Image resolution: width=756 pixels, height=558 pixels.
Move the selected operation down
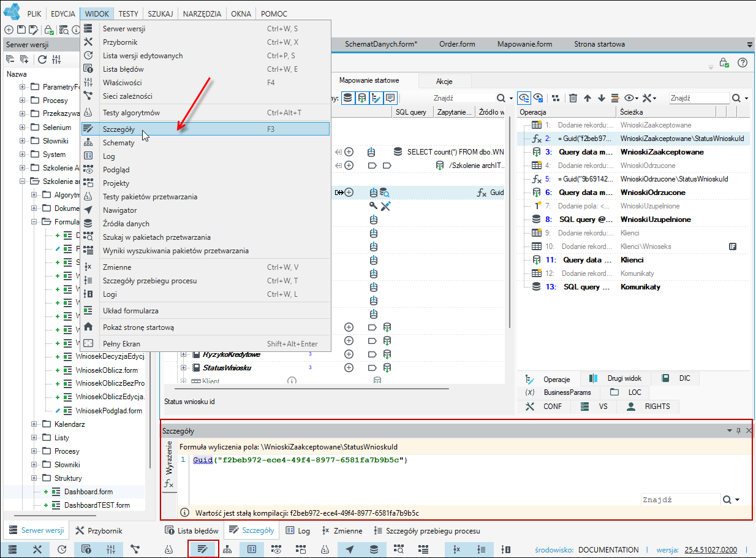tap(601, 98)
